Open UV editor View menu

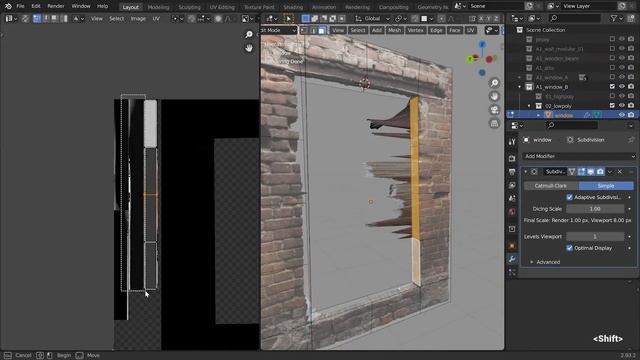97,18
